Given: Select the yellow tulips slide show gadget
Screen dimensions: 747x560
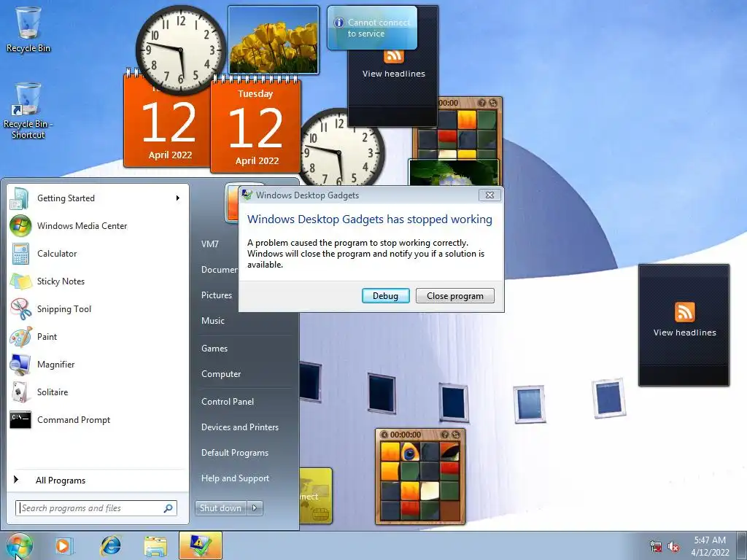Looking at the screenshot, I should (x=274, y=39).
